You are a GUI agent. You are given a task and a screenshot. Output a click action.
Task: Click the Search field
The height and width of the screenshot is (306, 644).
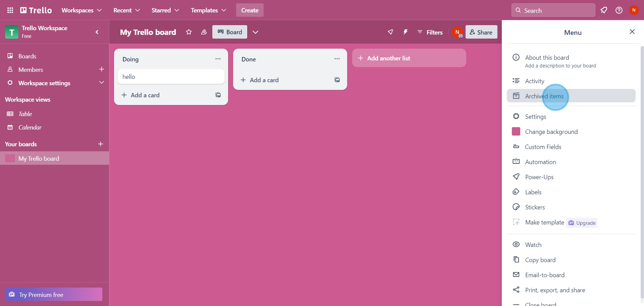[553, 10]
